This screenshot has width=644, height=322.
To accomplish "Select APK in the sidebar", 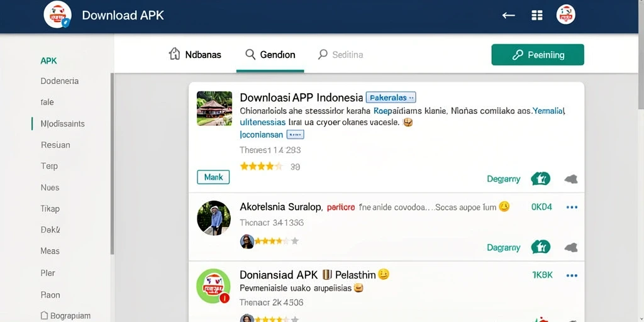I will pyautogui.click(x=49, y=61).
